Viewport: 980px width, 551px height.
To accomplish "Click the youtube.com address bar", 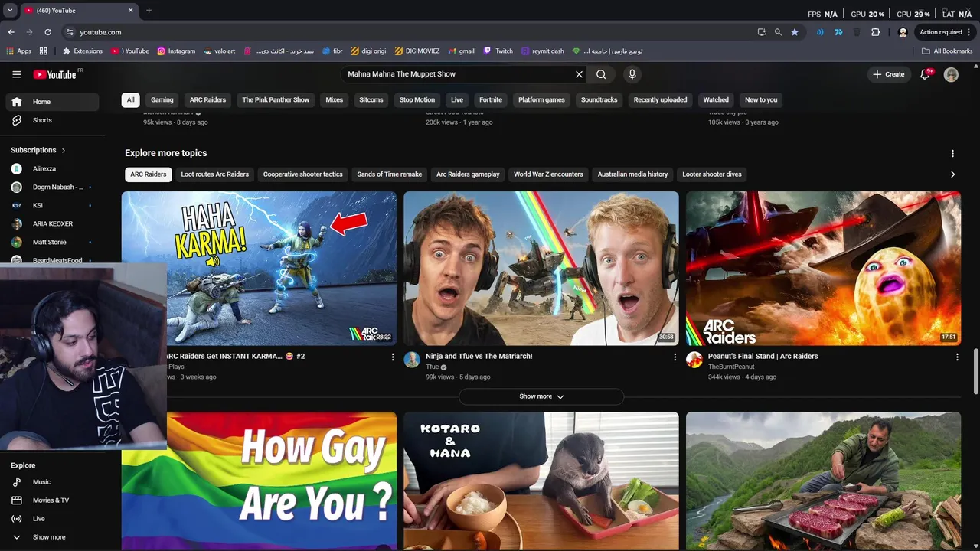I will [x=406, y=32].
